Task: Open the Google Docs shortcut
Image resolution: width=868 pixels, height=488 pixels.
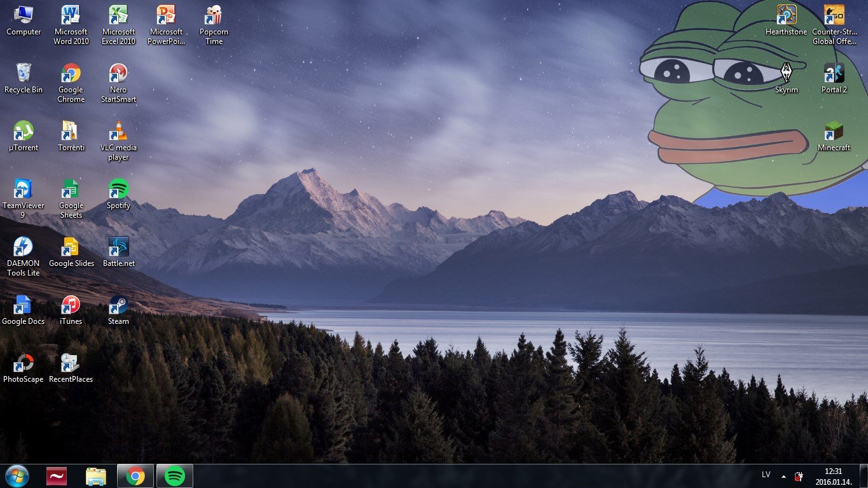Action: (x=24, y=310)
